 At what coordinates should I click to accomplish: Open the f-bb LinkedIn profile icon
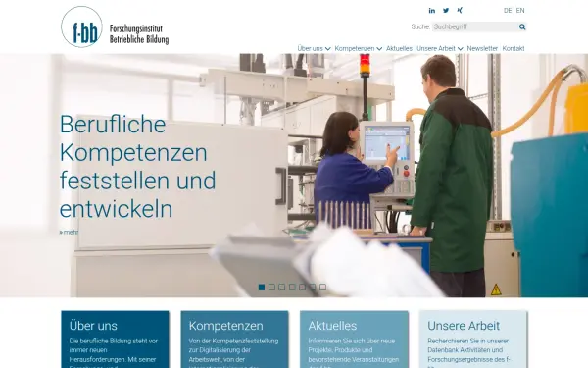432,11
